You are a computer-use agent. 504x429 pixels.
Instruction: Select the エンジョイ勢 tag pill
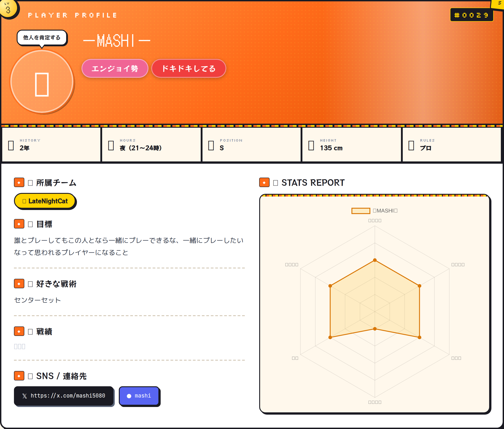(115, 69)
